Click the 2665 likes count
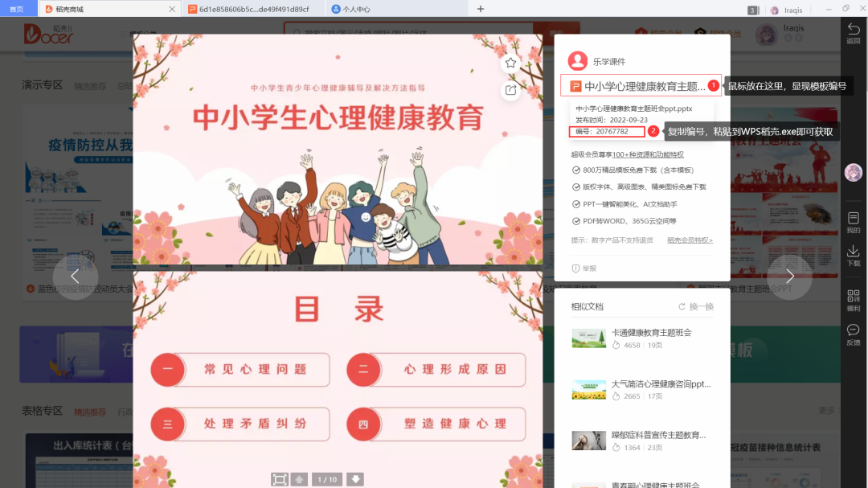 (x=632, y=396)
